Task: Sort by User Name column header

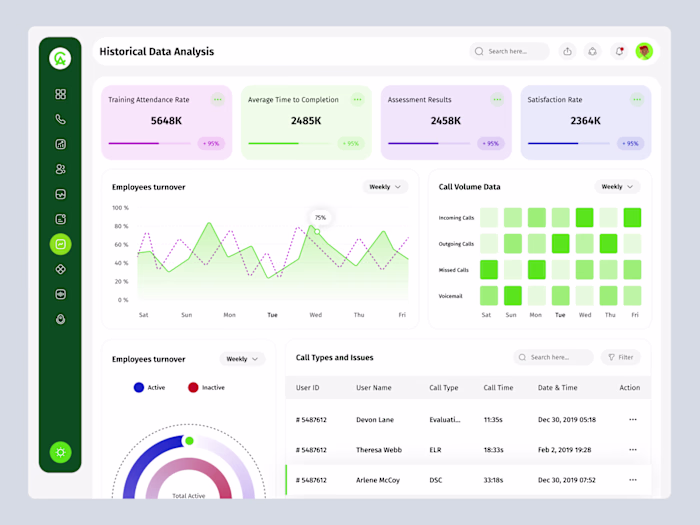Action: click(x=374, y=388)
